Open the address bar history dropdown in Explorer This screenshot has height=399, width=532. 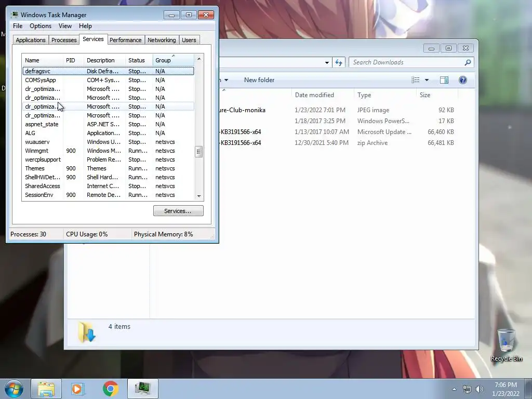click(x=327, y=62)
